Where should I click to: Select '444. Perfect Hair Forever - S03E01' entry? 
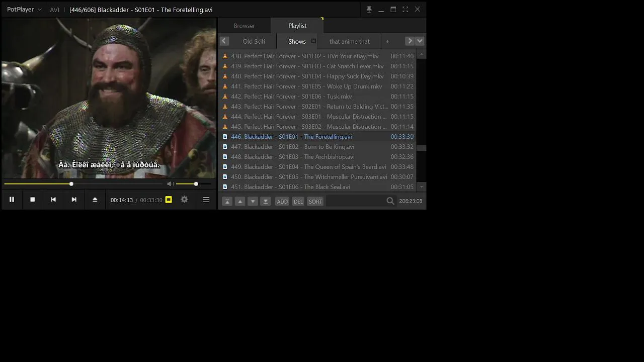[x=317, y=117]
